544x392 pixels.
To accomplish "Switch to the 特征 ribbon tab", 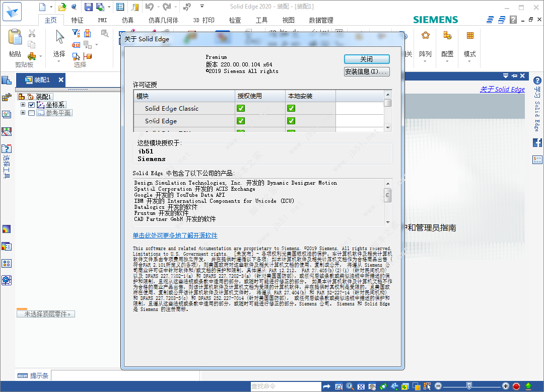I will (x=78, y=20).
